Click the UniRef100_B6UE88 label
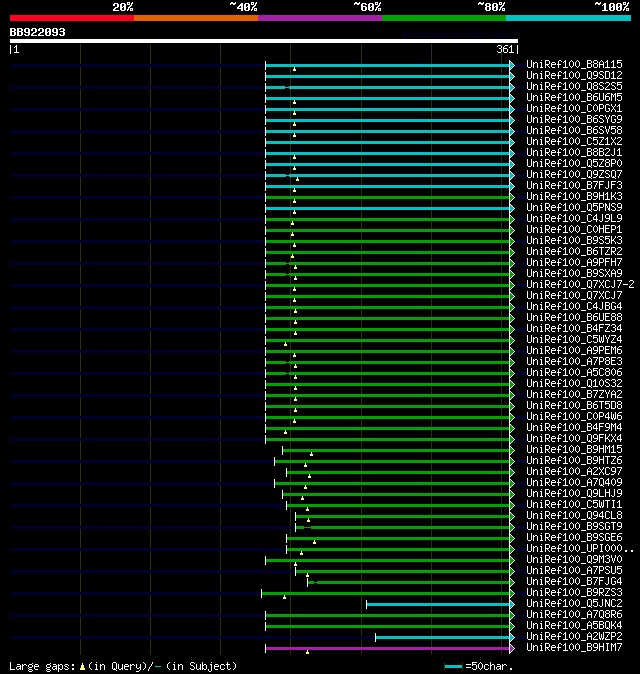Viewport: 640px width, 674px height. click(574, 318)
